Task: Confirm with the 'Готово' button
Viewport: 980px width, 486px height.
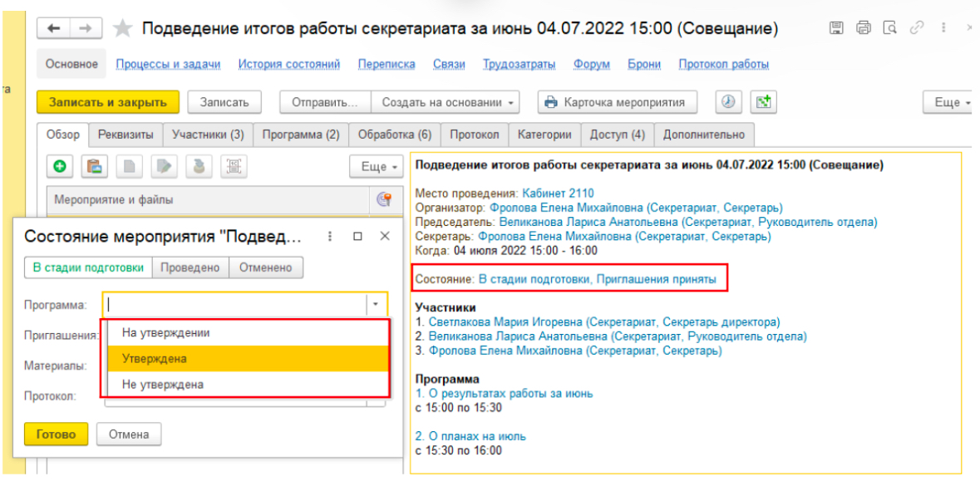Action: pos(57,434)
